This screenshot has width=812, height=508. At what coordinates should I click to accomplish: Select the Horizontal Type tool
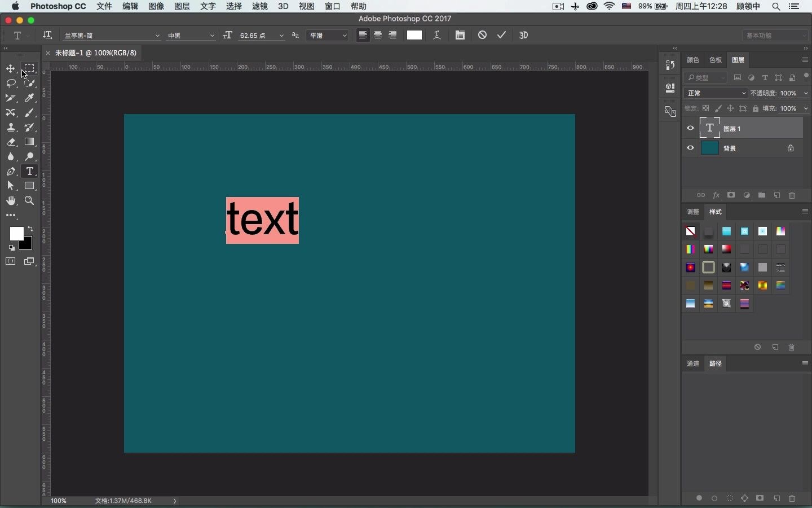[29, 172]
